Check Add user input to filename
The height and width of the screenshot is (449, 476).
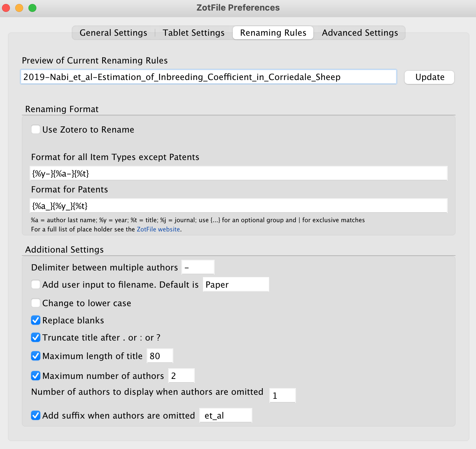36,284
